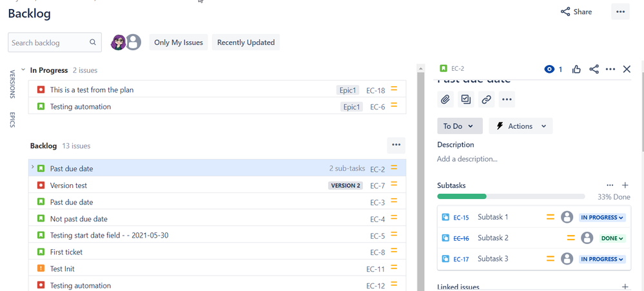This screenshot has width=644, height=291.
Task: Click the VERSION 2 label on EC-7
Action: coord(346,185)
